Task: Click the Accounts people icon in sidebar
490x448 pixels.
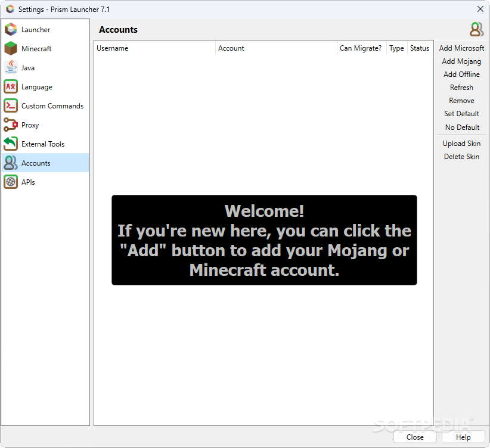Action: [11, 163]
